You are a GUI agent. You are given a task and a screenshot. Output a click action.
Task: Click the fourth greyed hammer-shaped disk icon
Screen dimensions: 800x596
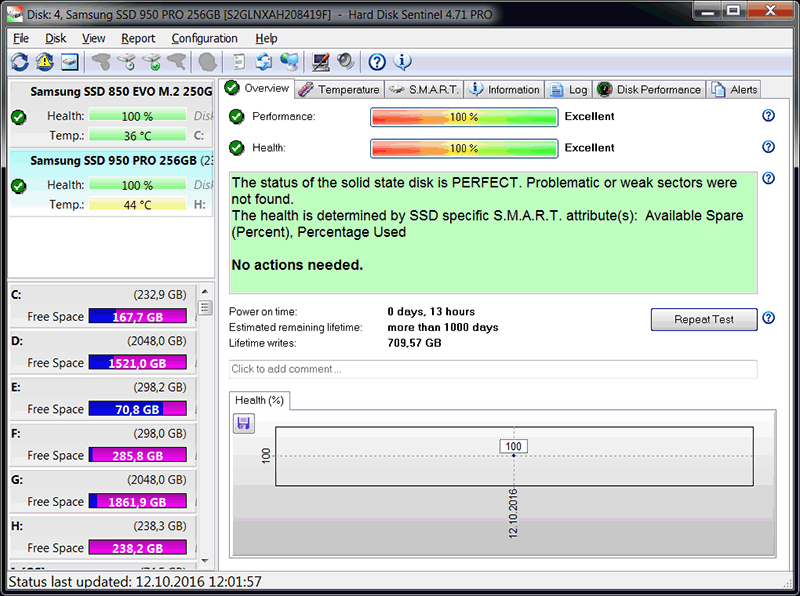[177, 62]
